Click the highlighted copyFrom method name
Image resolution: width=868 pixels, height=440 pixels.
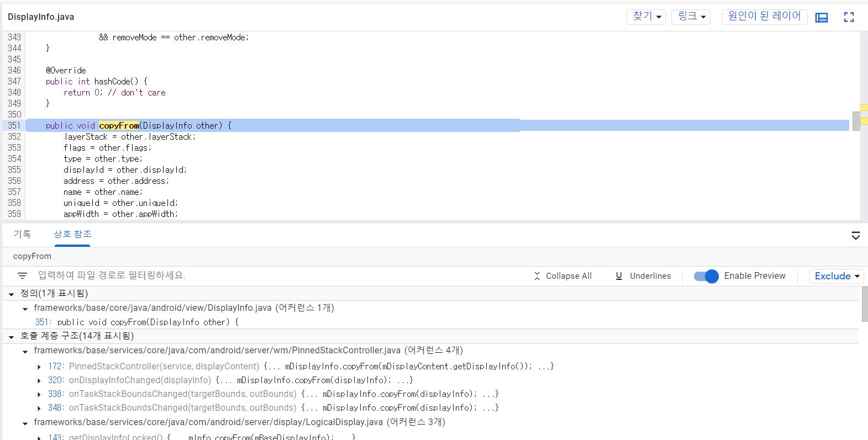tap(119, 126)
